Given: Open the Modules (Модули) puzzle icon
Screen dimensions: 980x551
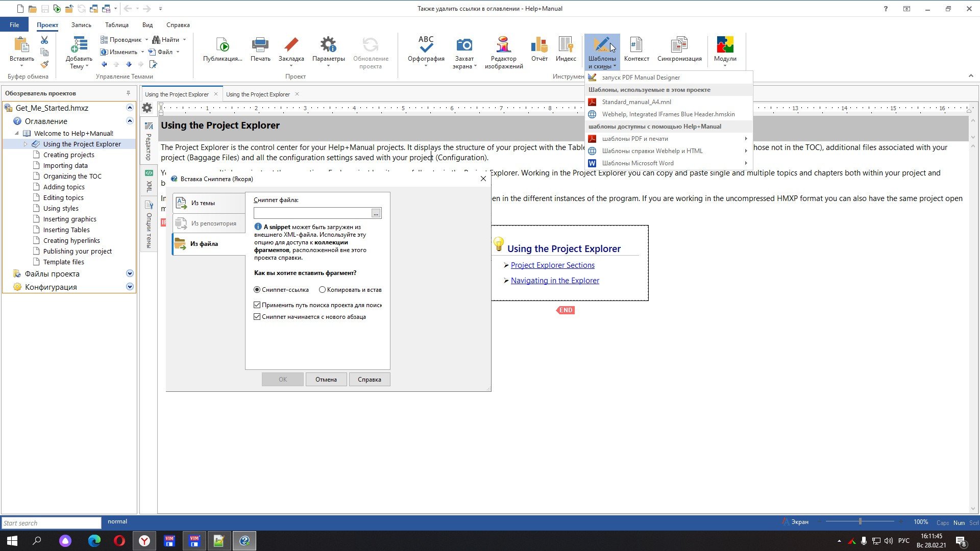Looking at the screenshot, I should 725,45.
